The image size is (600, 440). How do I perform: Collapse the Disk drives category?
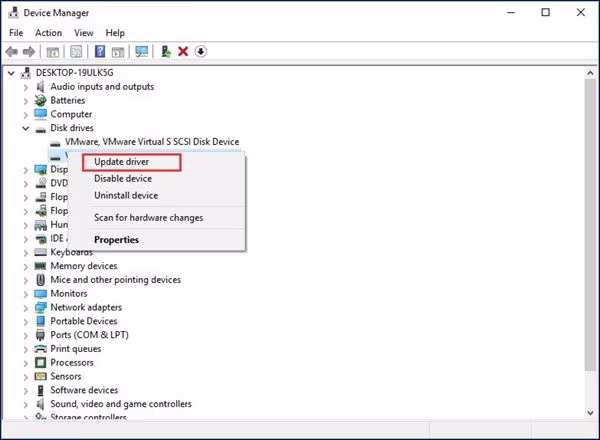click(x=26, y=129)
